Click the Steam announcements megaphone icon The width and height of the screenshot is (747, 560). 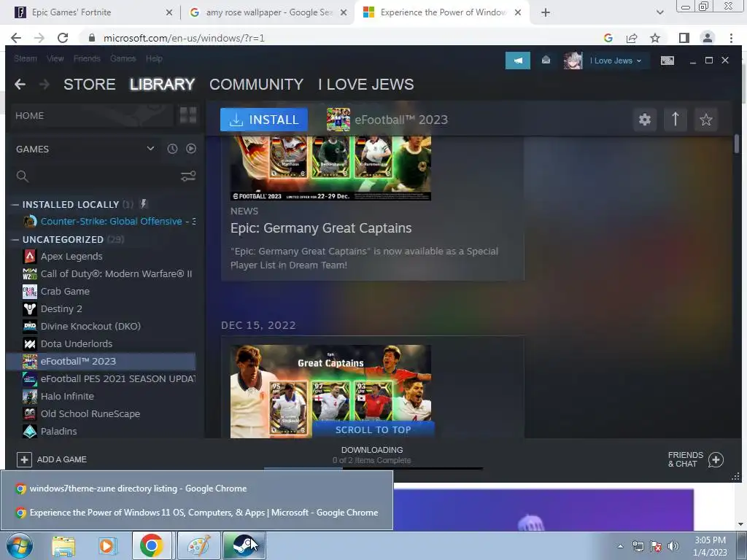click(x=517, y=61)
